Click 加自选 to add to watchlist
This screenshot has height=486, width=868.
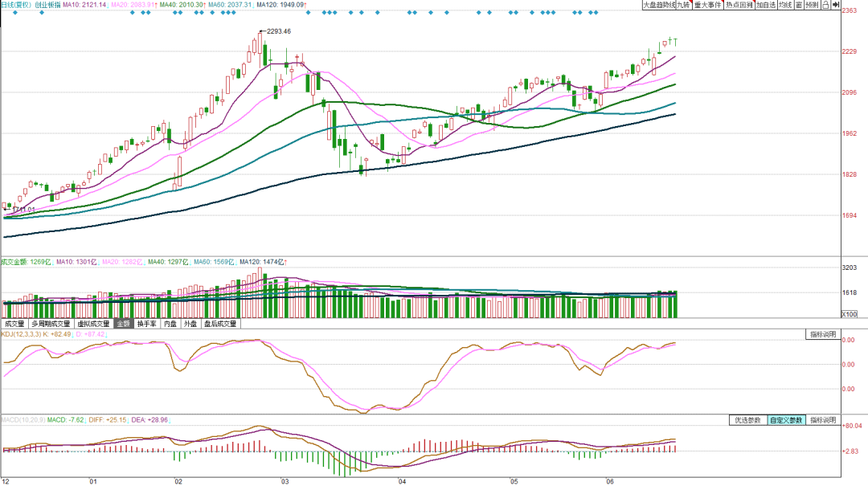[x=766, y=5]
